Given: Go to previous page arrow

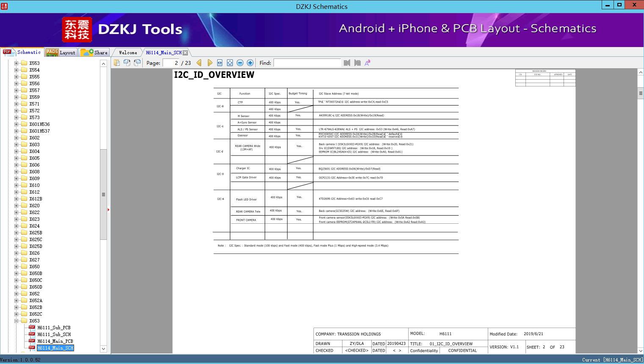Looking at the screenshot, I should click(199, 63).
